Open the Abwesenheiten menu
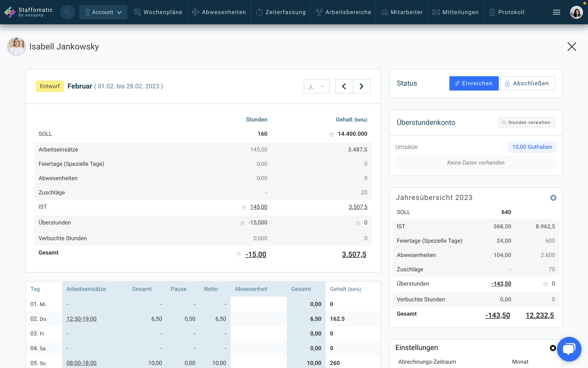Image resolution: width=588 pixels, height=368 pixels. (x=219, y=12)
